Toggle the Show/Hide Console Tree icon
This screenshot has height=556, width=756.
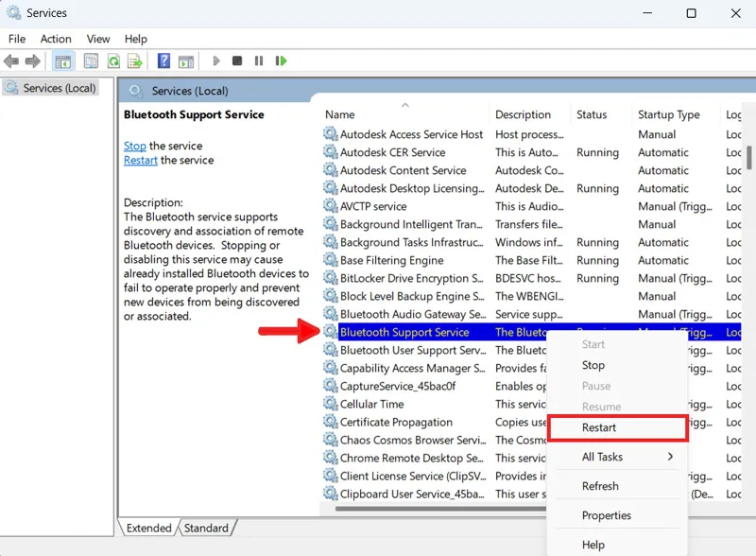point(63,61)
